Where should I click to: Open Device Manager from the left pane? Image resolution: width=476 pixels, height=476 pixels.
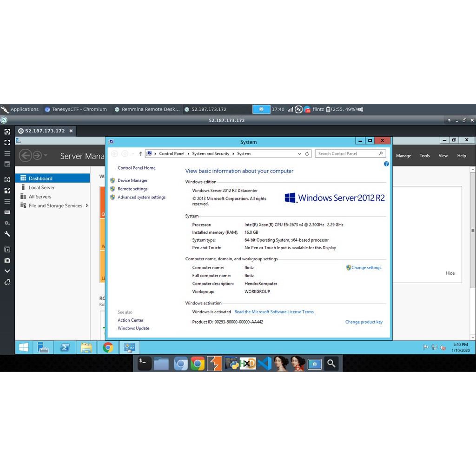tap(132, 180)
